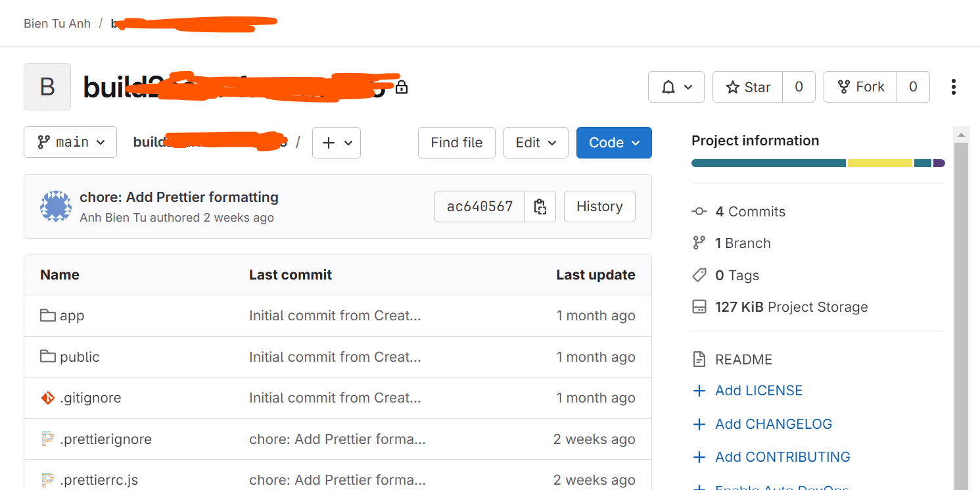The width and height of the screenshot is (980, 490).
Task: Click the Git icon beside .gitignore
Action: coord(47,397)
